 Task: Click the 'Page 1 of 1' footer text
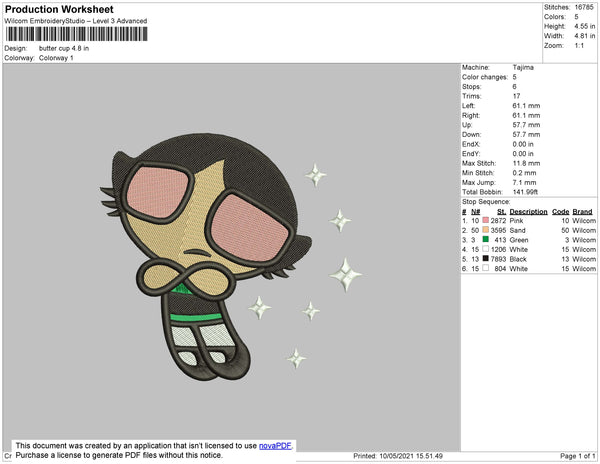tap(578, 456)
